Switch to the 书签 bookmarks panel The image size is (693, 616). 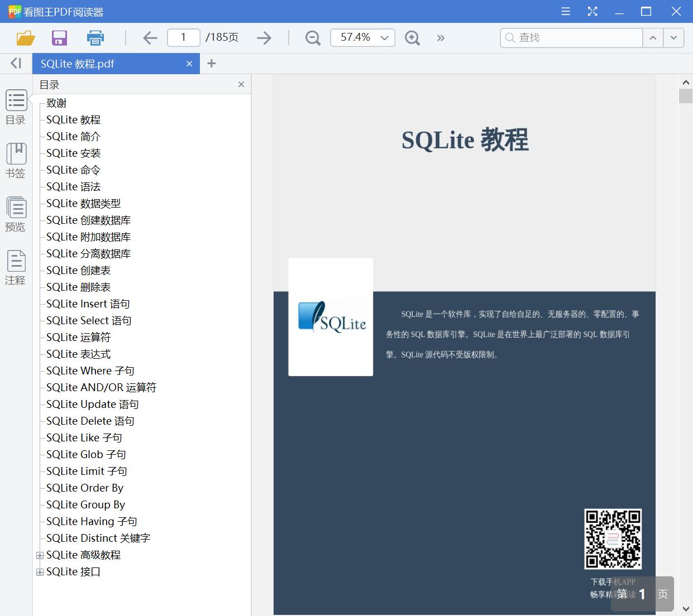click(x=16, y=160)
